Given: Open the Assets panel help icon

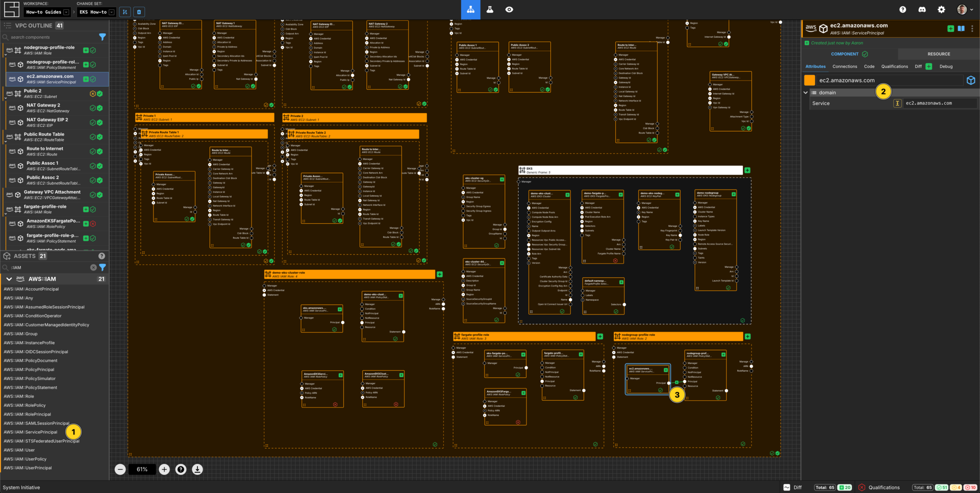Looking at the screenshot, I should 102,256.
